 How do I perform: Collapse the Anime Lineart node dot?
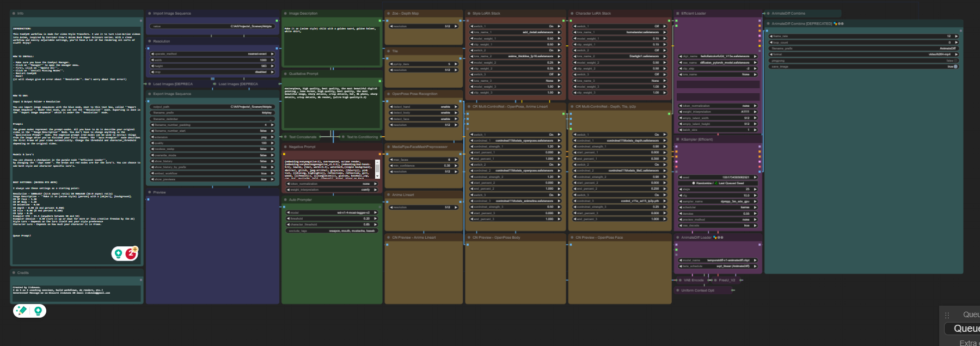tap(389, 195)
